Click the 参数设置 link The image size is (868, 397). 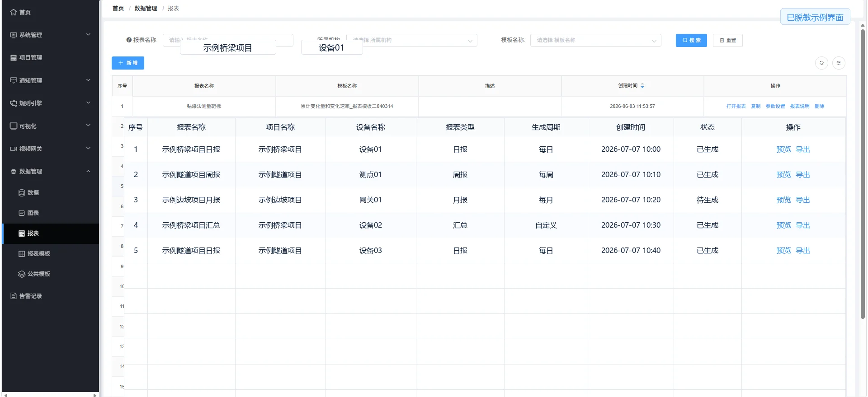tap(775, 106)
